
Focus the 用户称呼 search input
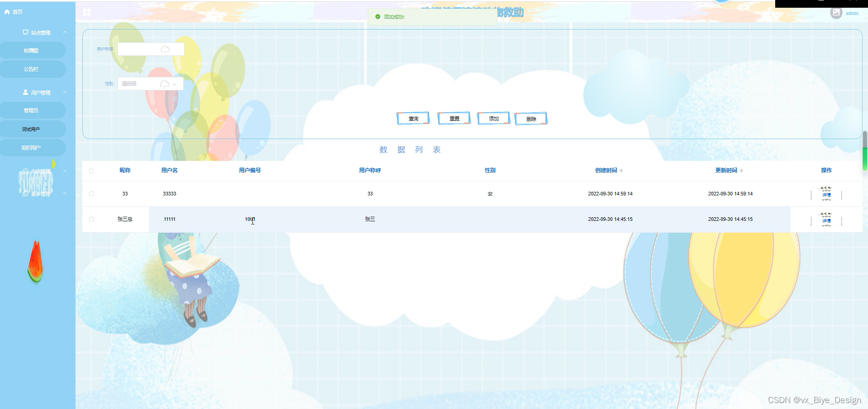pyautogui.click(x=151, y=49)
